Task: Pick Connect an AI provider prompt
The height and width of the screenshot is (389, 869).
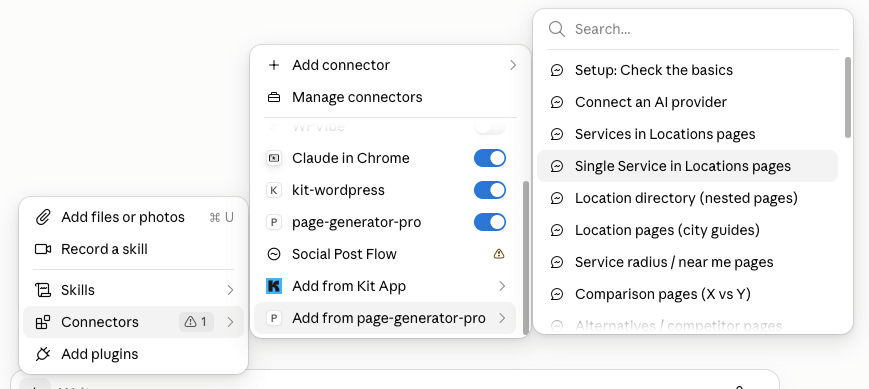Action: click(x=687, y=103)
